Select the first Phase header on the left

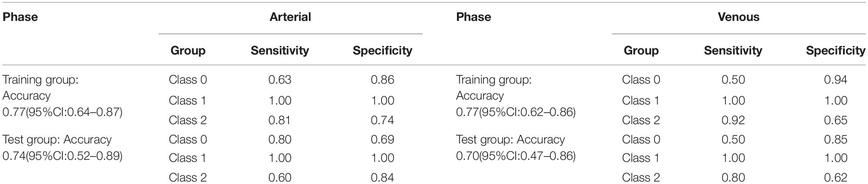[20, 17]
